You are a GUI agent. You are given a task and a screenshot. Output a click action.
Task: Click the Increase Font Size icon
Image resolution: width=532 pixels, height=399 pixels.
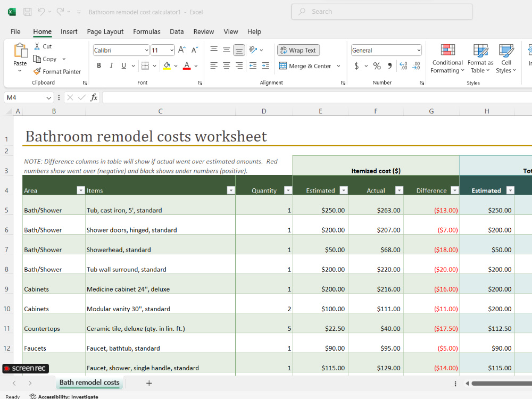coord(182,50)
